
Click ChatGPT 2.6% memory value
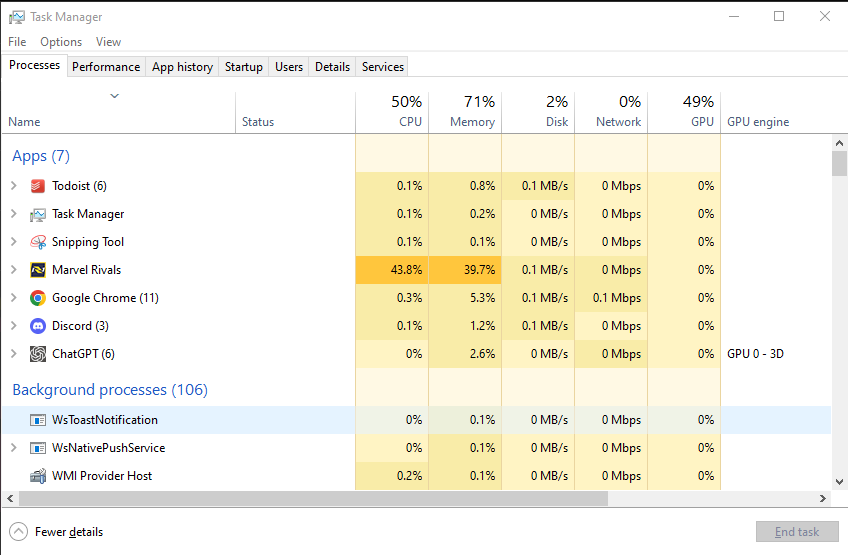pos(482,354)
